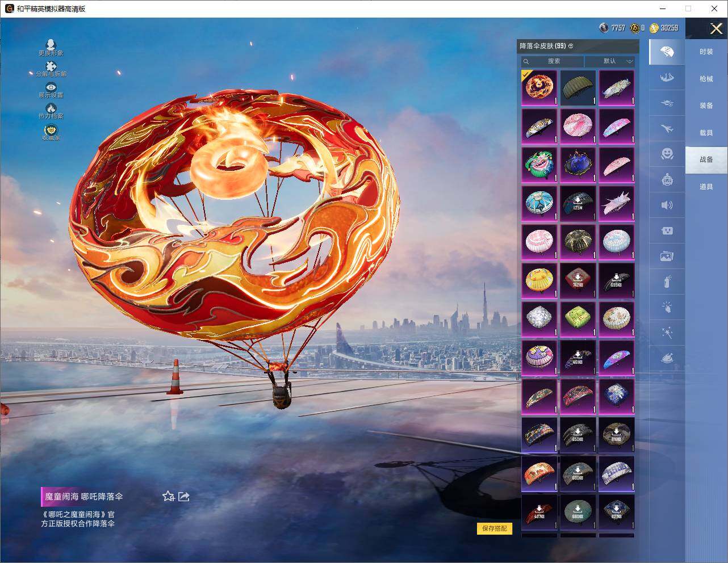Click the emulator app icon in title bar
Image resolution: width=728 pixels, height=563 pixels.
[10, 9]
